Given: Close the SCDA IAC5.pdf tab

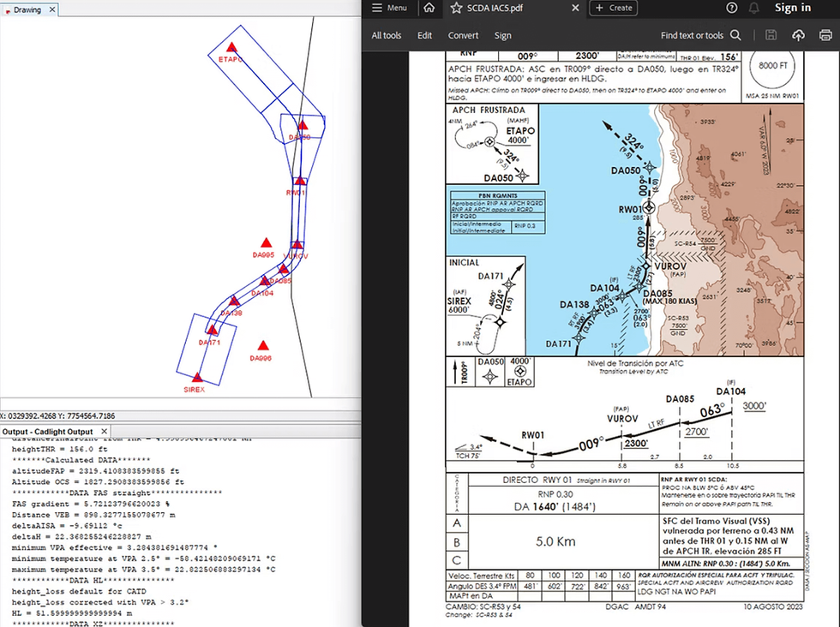Looking at the screenshot, I should tap(575, 8).
